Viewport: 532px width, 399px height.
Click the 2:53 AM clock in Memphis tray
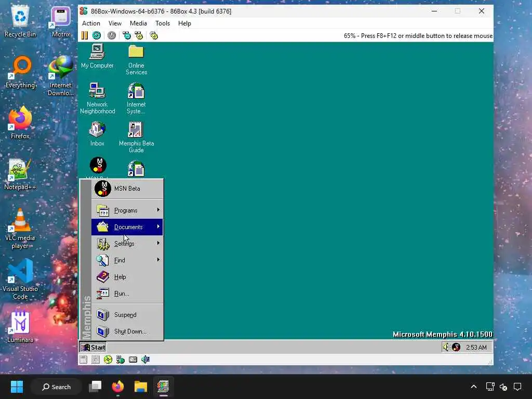476,347
